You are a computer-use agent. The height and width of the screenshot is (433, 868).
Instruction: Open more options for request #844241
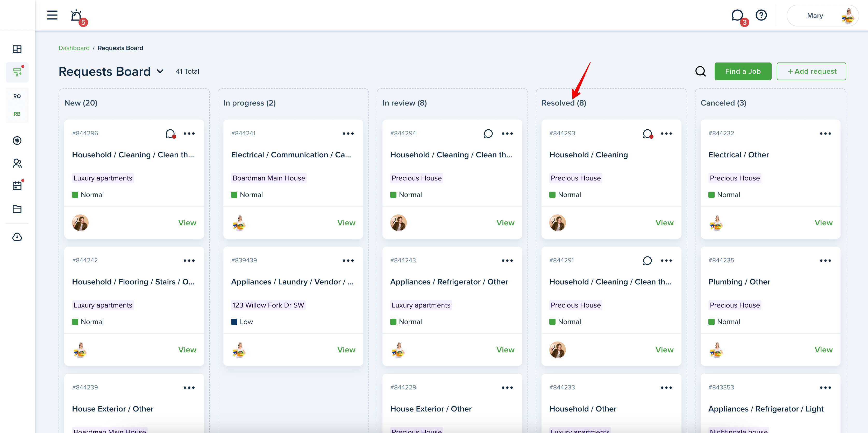click(x=348, y=134)
